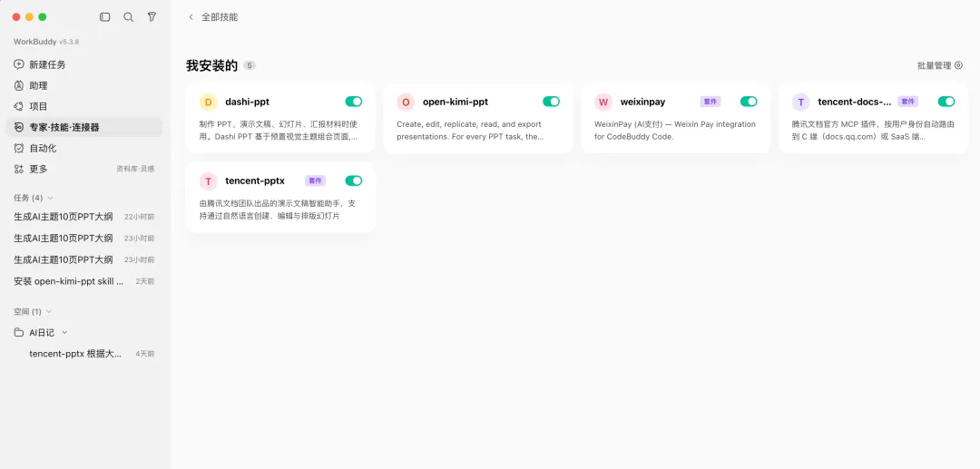Click the AI日记 folder icon
The width and height of the screenshot is (980, 469).
[19, 333]
